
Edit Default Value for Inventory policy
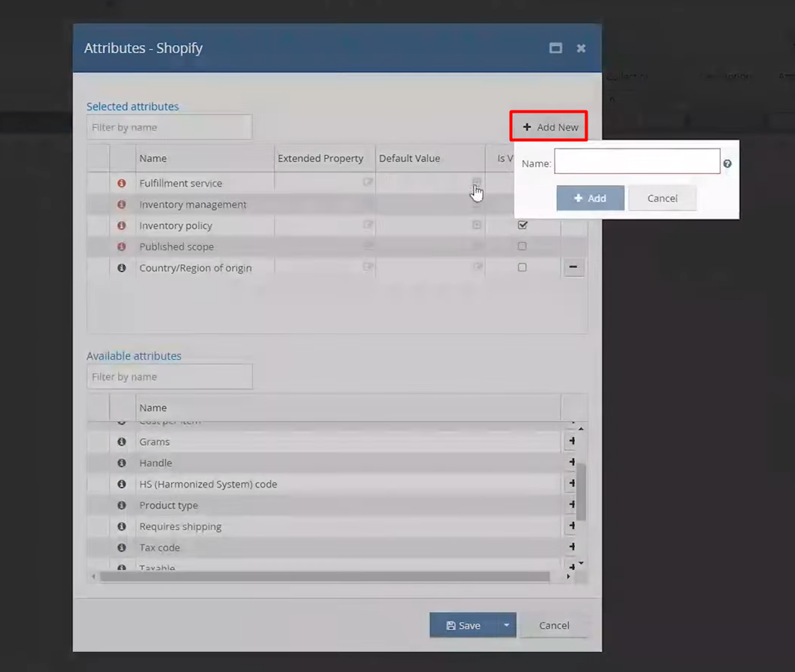point(476,225)
